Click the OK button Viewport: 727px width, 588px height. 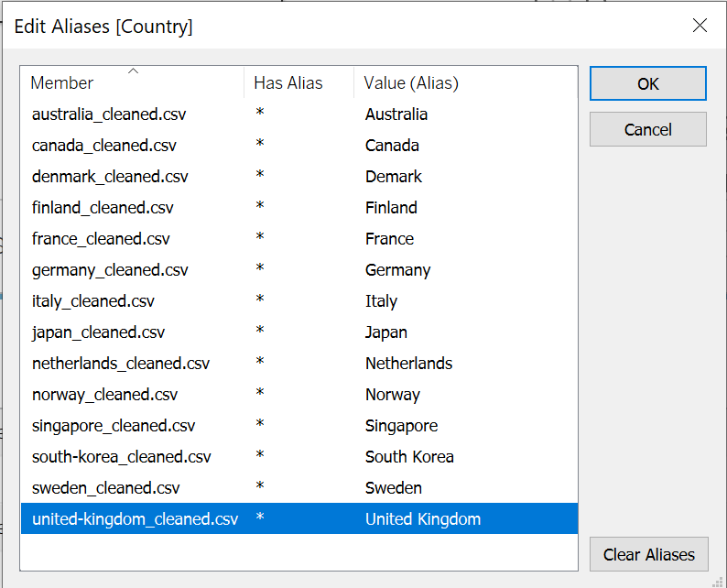647,83
